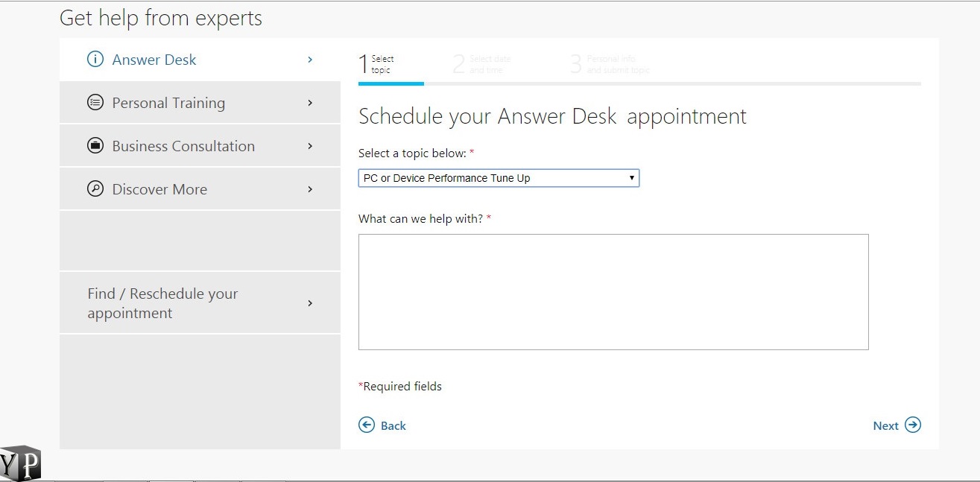Expand the Business Consultation chevron arrow
Image resolution: width=980 pixels, height=482 pixels.
[x=310, y=146]
